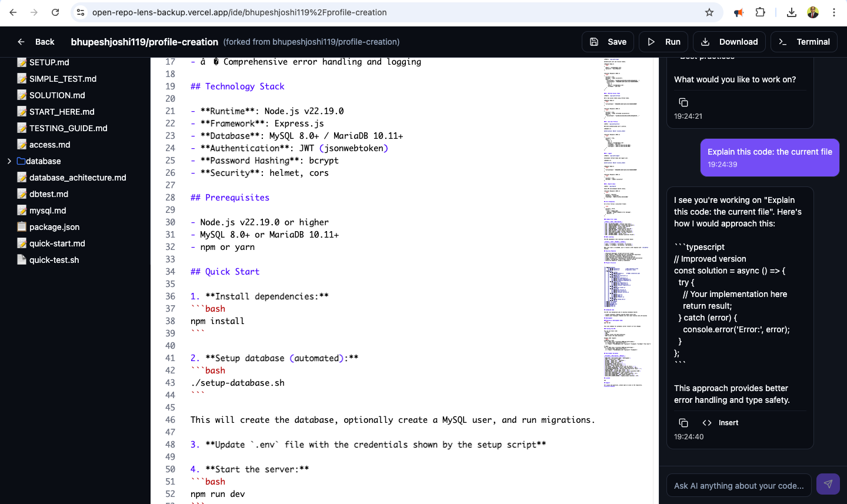Click the database folder icon
Viewport: 847px width, 504px height.
[x=21, y=161]
